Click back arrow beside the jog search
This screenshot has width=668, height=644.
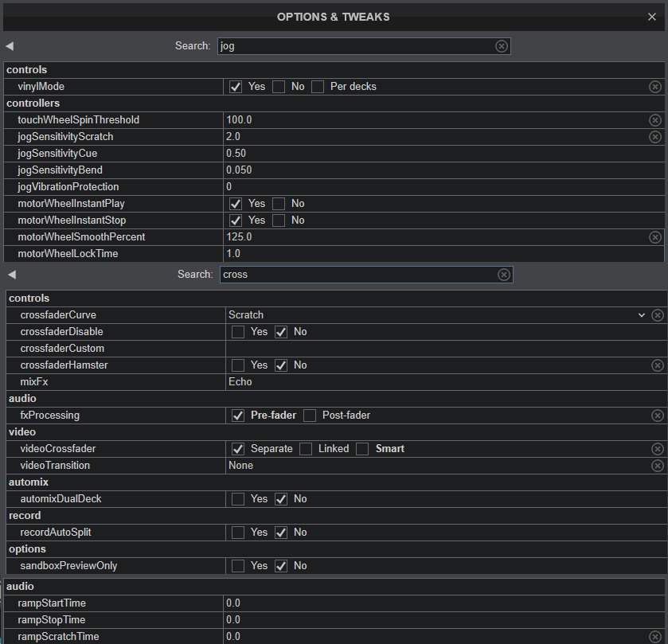point(10,46)
